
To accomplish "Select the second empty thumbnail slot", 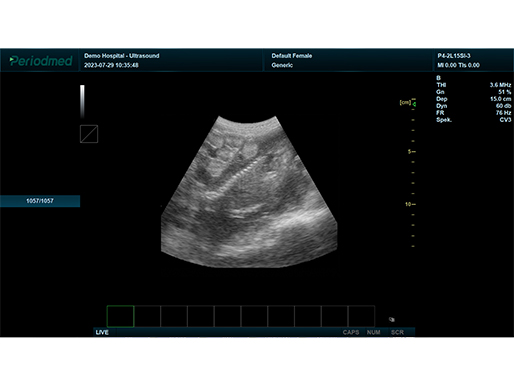I will point(147,316).
